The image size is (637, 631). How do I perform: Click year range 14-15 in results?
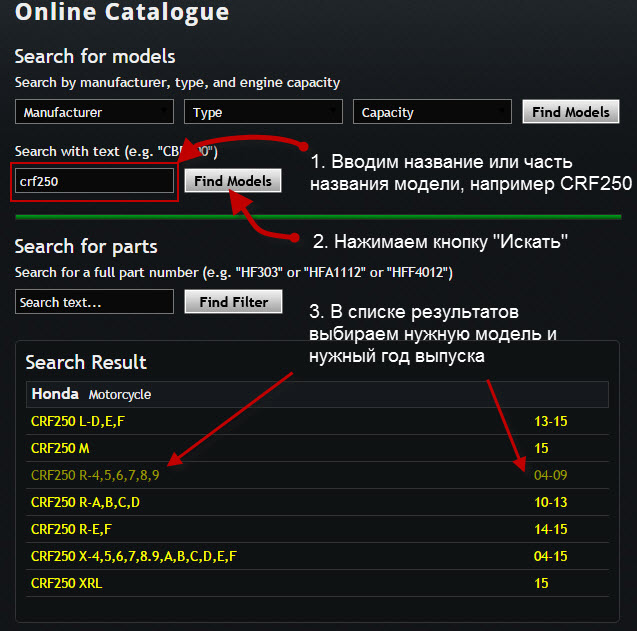550,529
